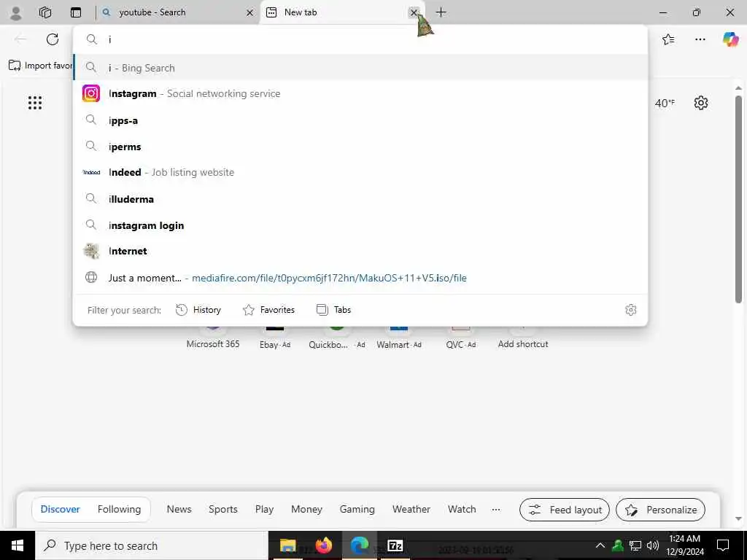Open the Add shortcut tile
Image resolution: width=747 pixels, height=560 pixels.
(523, 337)
